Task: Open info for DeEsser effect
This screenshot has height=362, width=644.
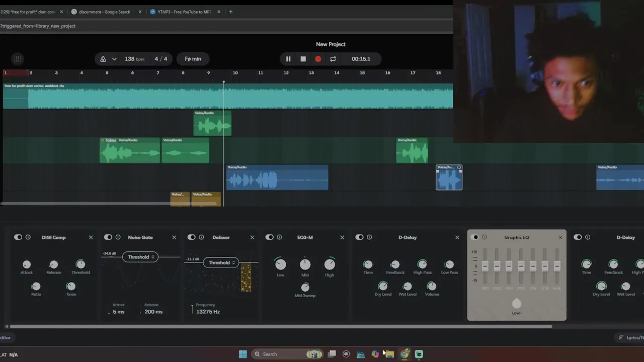Action: 201,237
